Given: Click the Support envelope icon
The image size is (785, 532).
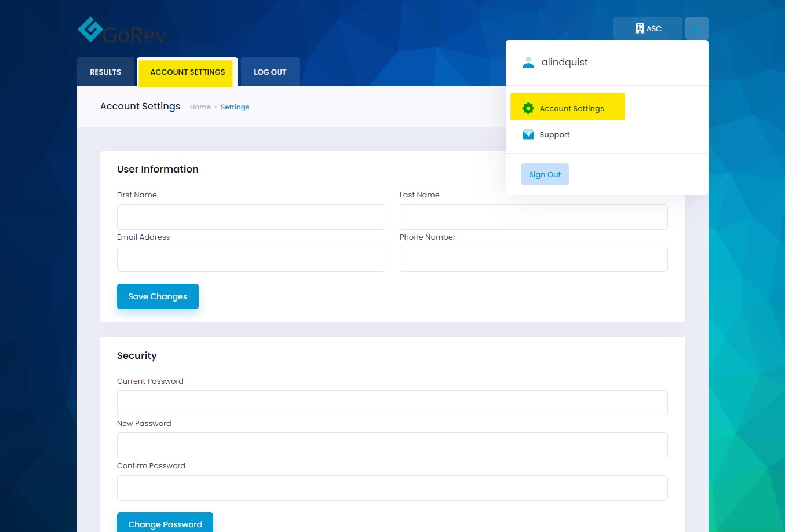Looking at the screenshot, I should click(x=528, y=134).
